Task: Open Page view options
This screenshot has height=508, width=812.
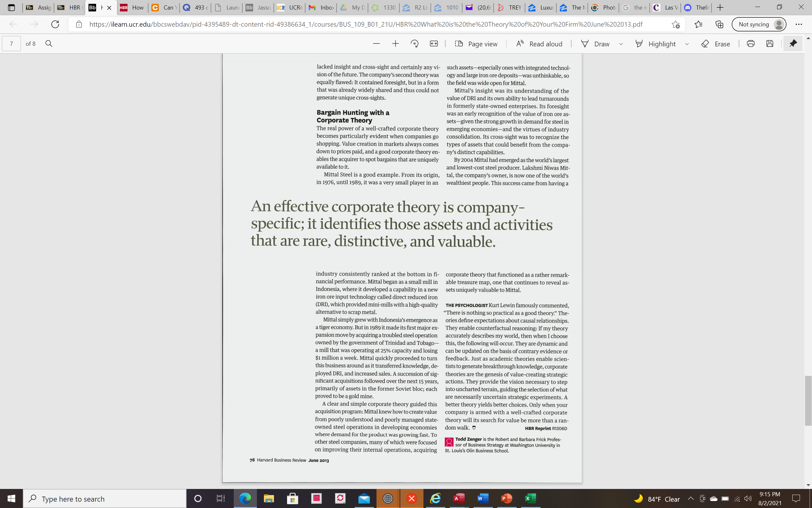Action: [x=476, y=44]
